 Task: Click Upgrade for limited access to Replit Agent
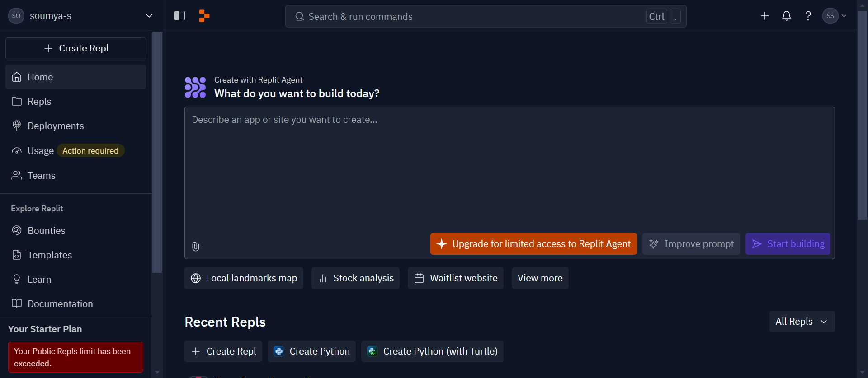pos(533,244)
